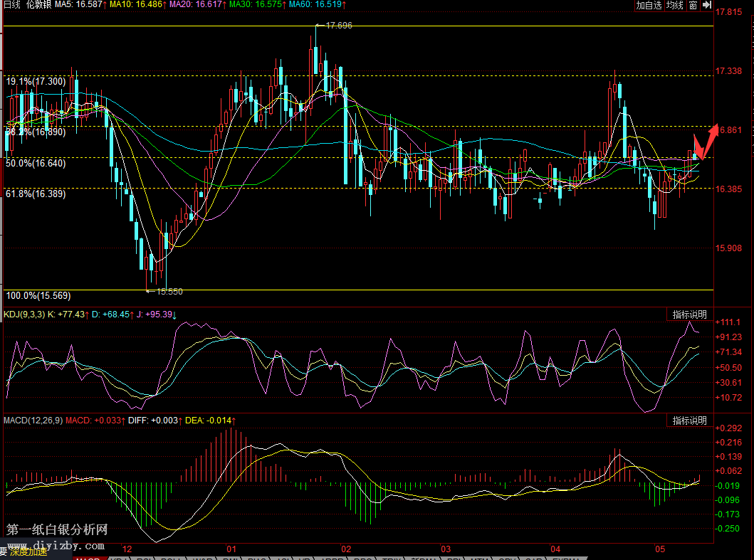Screen dimensions: 754x560
Task: Click the 100.0%(15.569) Fibonacci level label
Action: [38, 295]
